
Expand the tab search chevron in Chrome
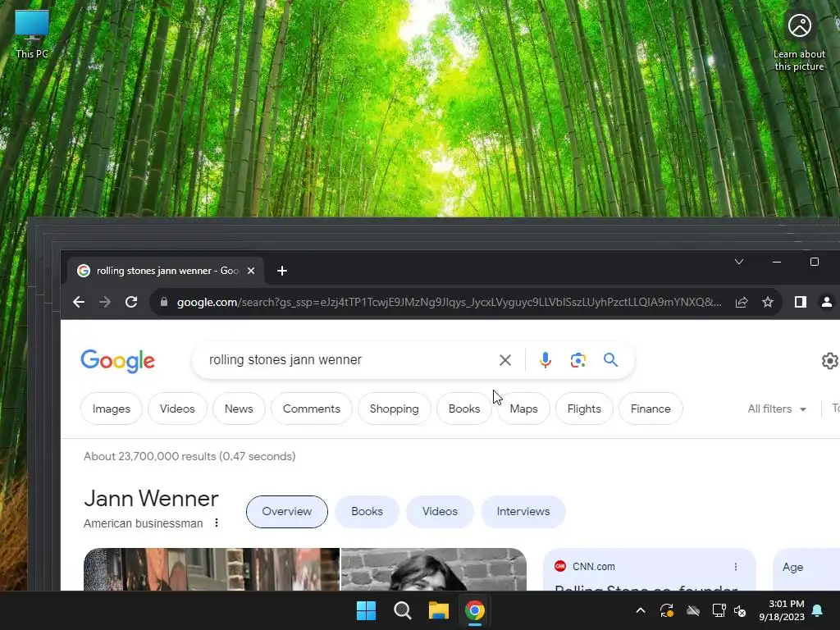pos(739,262)
